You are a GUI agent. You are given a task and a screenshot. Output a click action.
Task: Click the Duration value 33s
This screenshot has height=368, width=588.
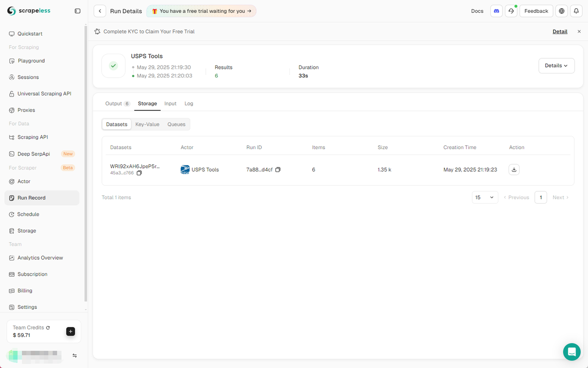[x=303, y=76]
